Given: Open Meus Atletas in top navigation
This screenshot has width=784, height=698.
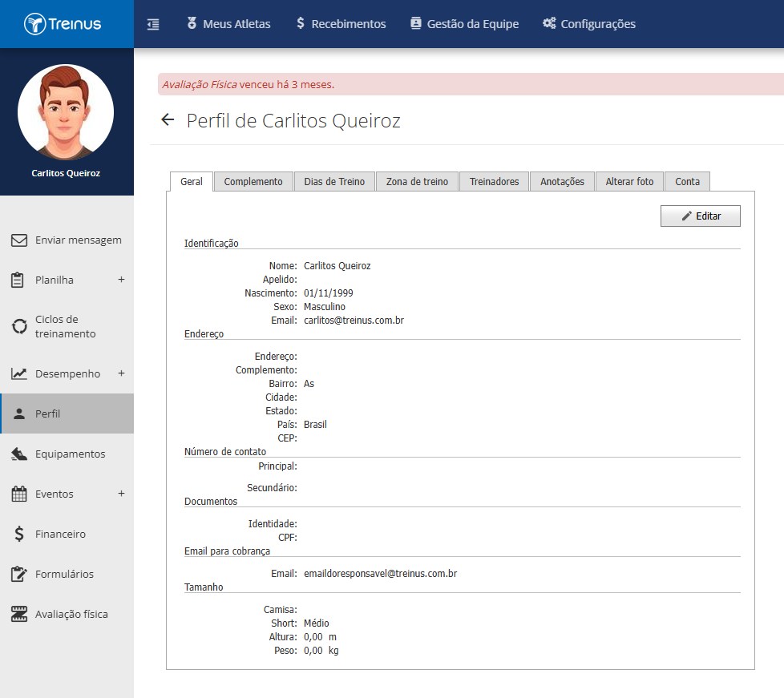Looking at the screenshot, I should [228, 24].
